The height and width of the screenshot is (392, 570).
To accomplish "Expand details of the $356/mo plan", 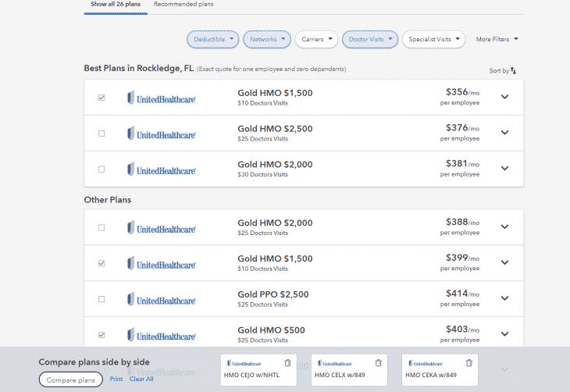I will [x=504, y=97].
